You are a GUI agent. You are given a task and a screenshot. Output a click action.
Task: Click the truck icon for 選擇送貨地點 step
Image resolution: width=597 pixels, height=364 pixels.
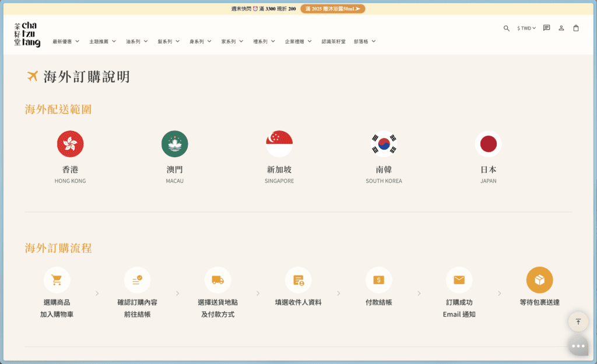(218, 280)
